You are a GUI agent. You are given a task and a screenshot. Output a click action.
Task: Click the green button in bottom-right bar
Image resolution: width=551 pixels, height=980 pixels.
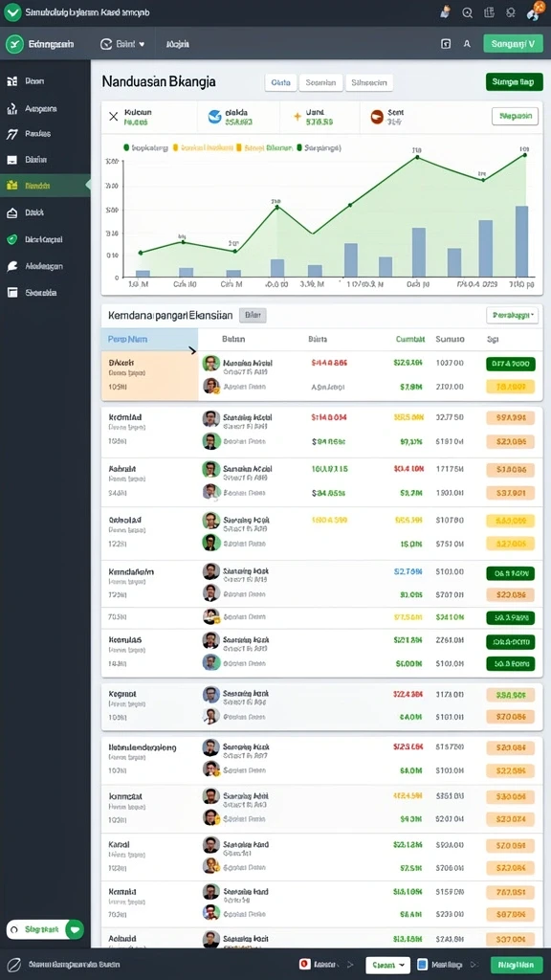(517, 965)
